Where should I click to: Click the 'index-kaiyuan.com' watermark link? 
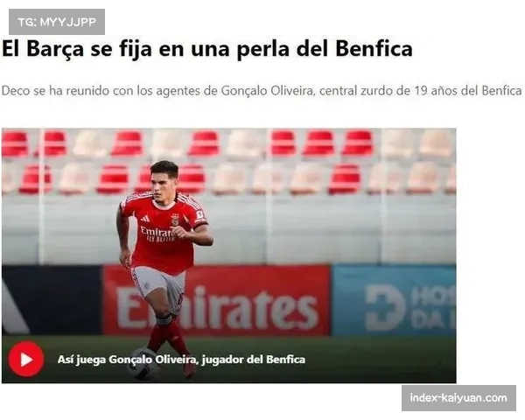coord(458,398)
